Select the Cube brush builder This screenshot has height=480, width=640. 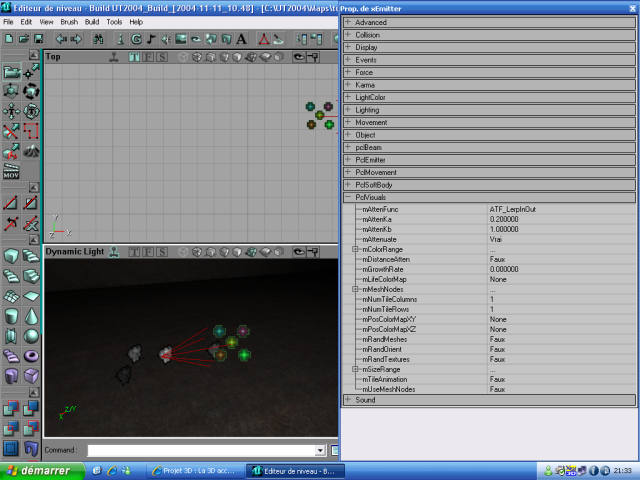click(x=11, y=256)
